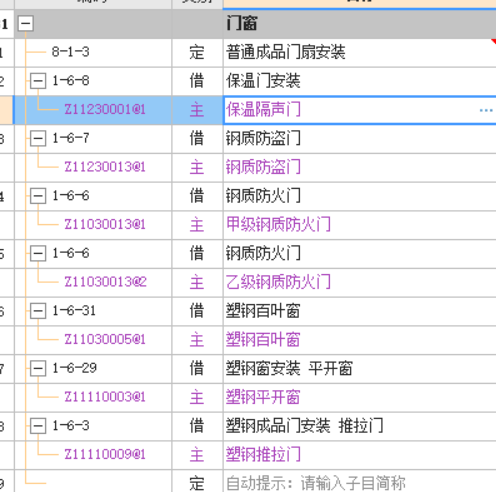This screenshot has height=492, width=496.
Task: Select code Z11230001@1
Action: point(105,109)
